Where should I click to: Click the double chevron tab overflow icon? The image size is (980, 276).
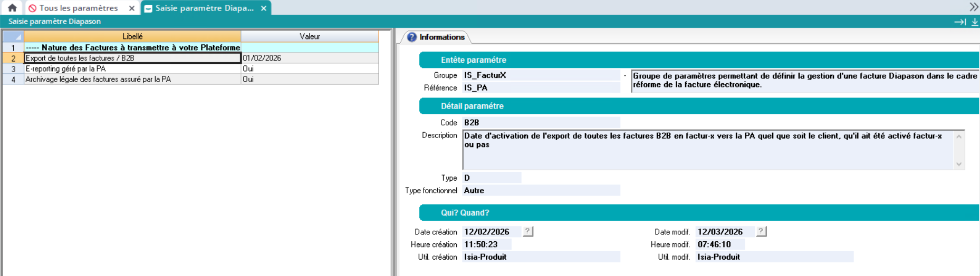(x=974, y=7)
